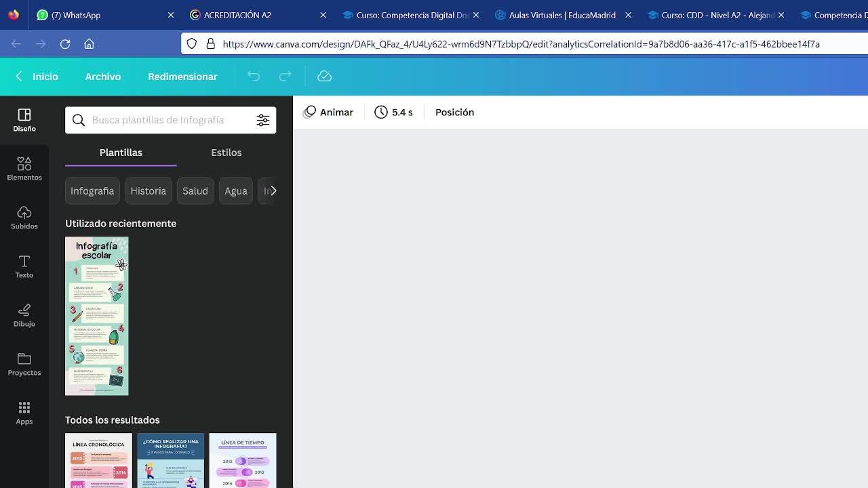Image resolution: width=868 pixels, height=488 pixels.
Task: Open the Proyectos folder panel
Action: (x=24, y=364)
